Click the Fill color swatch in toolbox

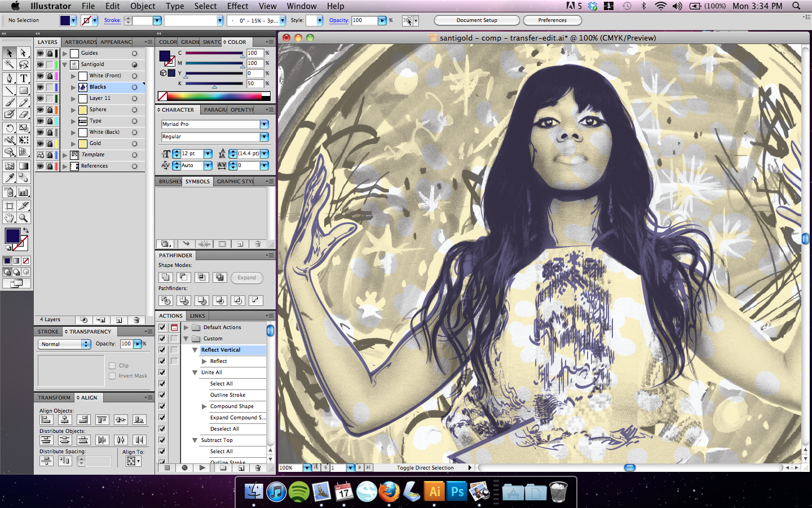coord(13,236)
